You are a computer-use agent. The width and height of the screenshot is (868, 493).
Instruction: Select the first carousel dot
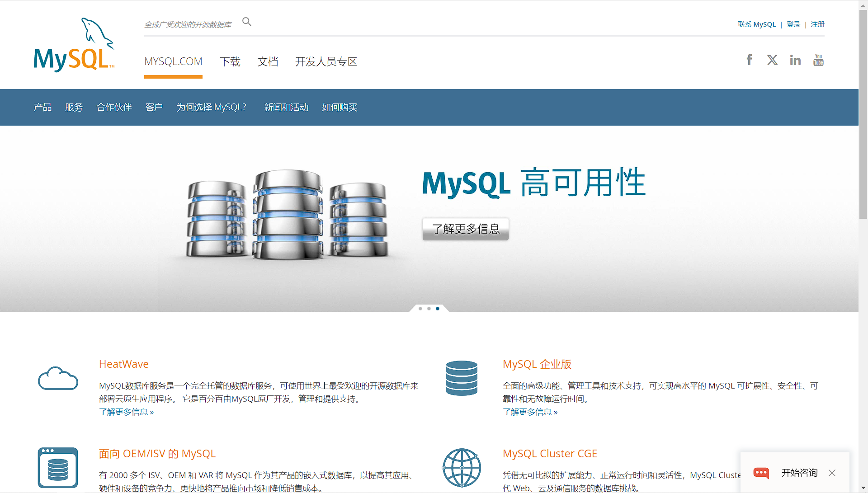pyautogui.click(x=420, y=308)
